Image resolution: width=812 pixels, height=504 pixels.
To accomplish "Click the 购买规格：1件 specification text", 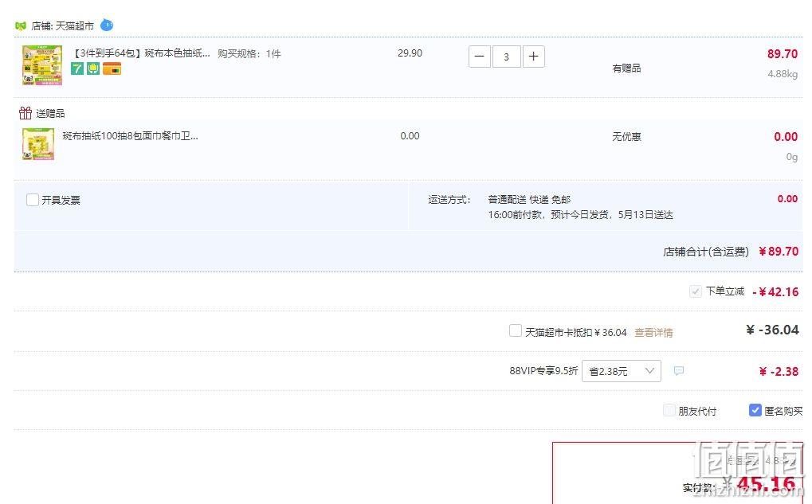I will click(249, 54).
